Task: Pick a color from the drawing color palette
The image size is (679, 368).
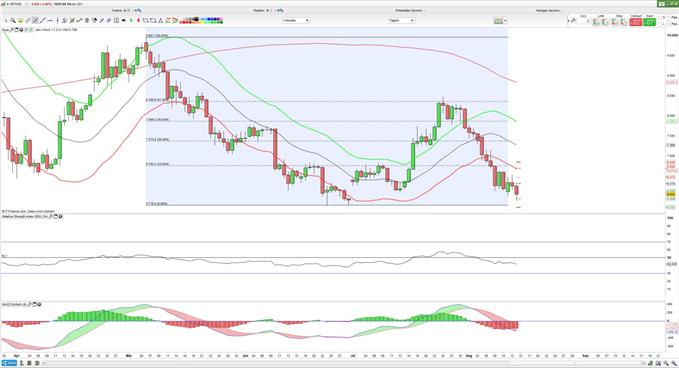Action: (x=201, y=20)
